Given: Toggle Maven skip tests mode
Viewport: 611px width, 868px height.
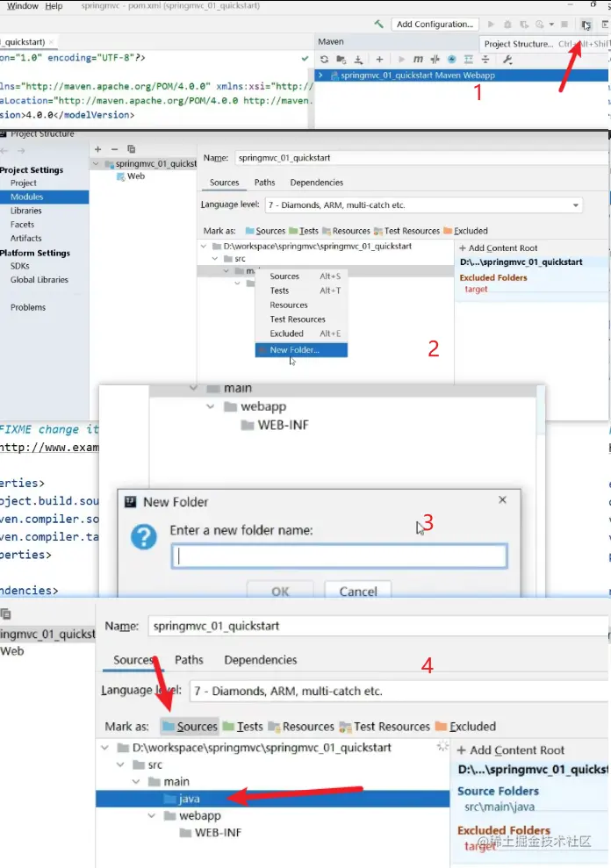Looking at the screenshot, I should [x=452, y=59].
